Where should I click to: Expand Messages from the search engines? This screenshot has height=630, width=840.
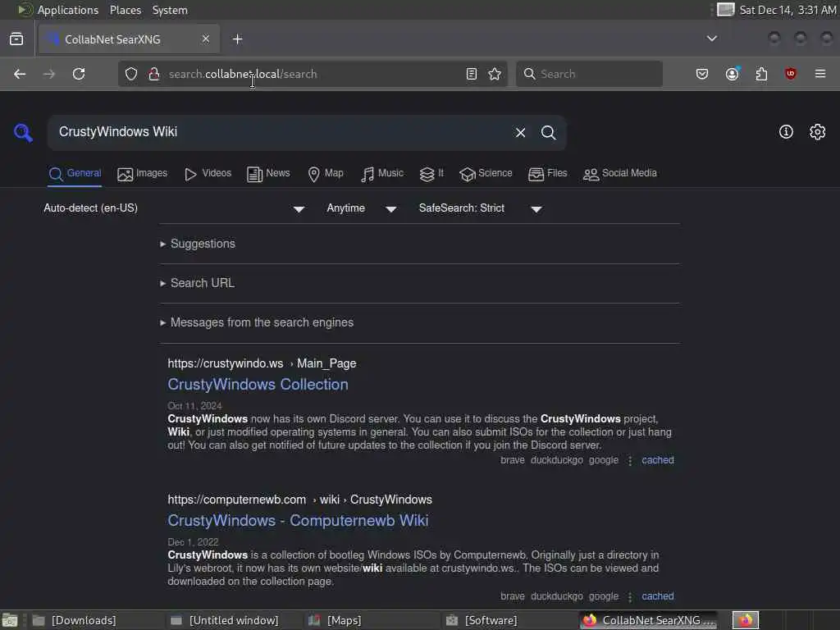click(x=257, y=322)
